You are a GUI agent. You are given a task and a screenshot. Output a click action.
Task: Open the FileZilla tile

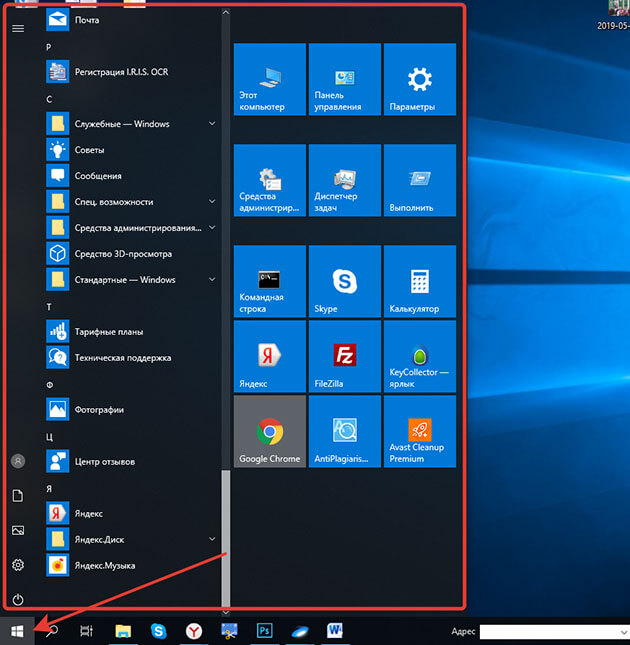click(345, 356)
